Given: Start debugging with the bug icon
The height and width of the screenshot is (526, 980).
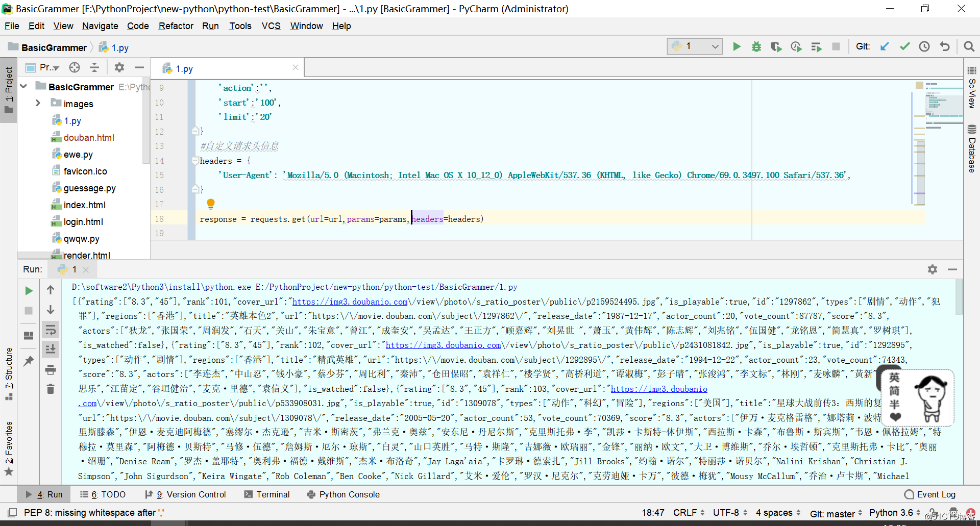Looking at the screenshot, I should point(756,47).
